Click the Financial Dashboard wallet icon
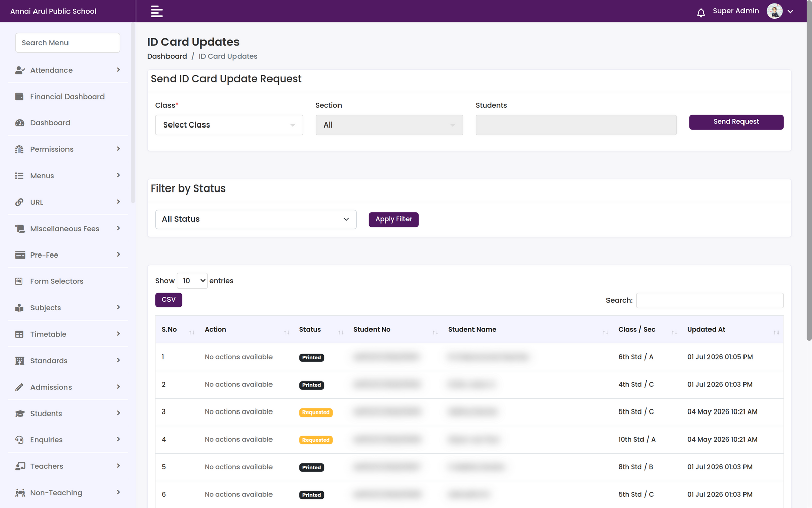 [19, 97]
